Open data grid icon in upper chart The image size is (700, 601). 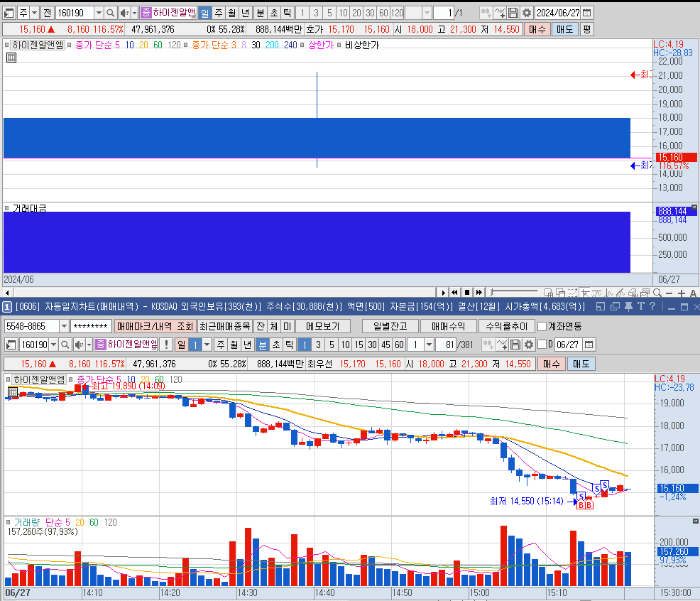pos(11,58)
